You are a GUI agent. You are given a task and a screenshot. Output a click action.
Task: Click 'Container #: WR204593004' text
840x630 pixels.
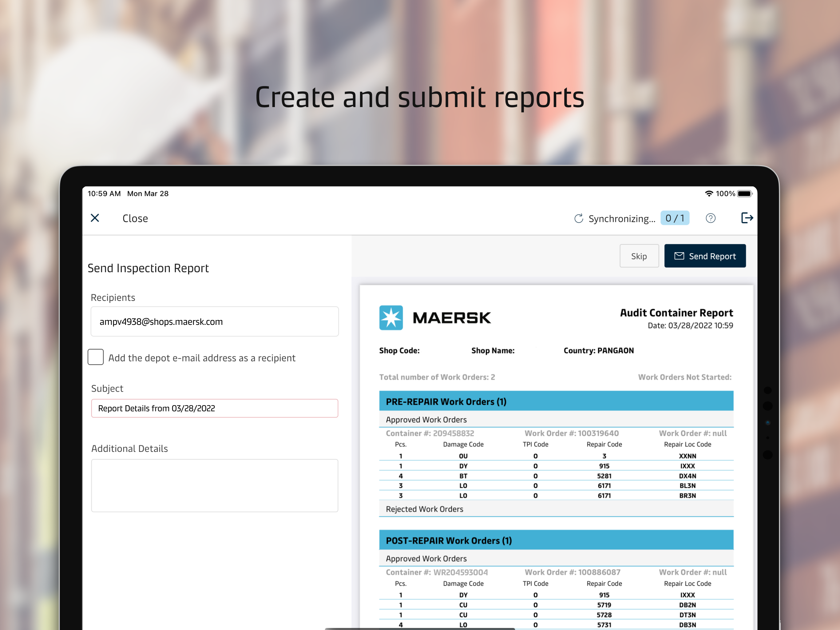tap(437, 572)
